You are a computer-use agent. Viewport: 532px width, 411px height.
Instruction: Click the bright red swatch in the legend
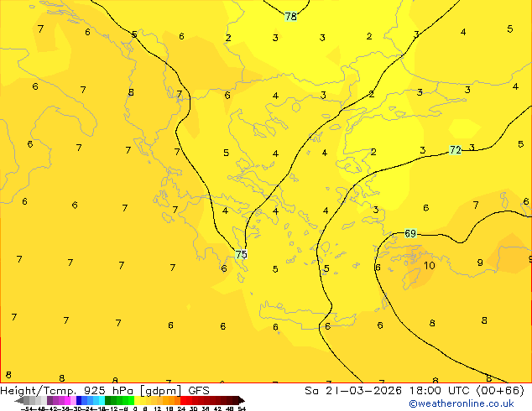coord(183,400)
